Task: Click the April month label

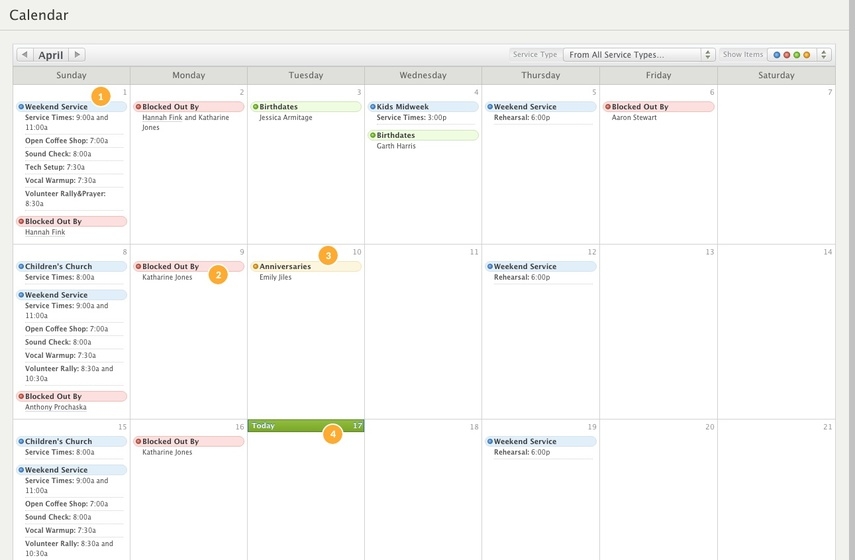Action: (x=51, y=55)
